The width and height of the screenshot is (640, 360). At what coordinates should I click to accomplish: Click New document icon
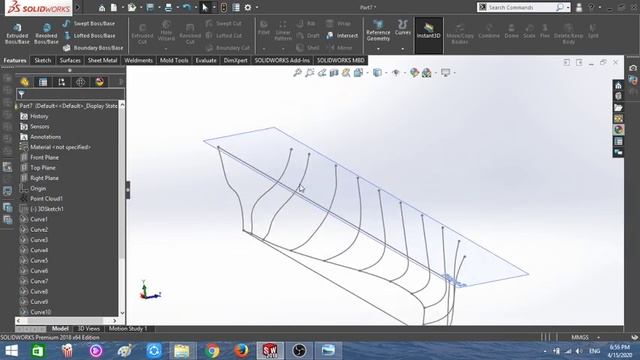coord(114,8)
